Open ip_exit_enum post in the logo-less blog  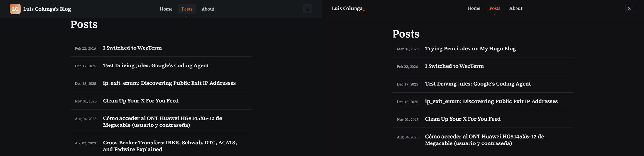[x=491, y=101]
